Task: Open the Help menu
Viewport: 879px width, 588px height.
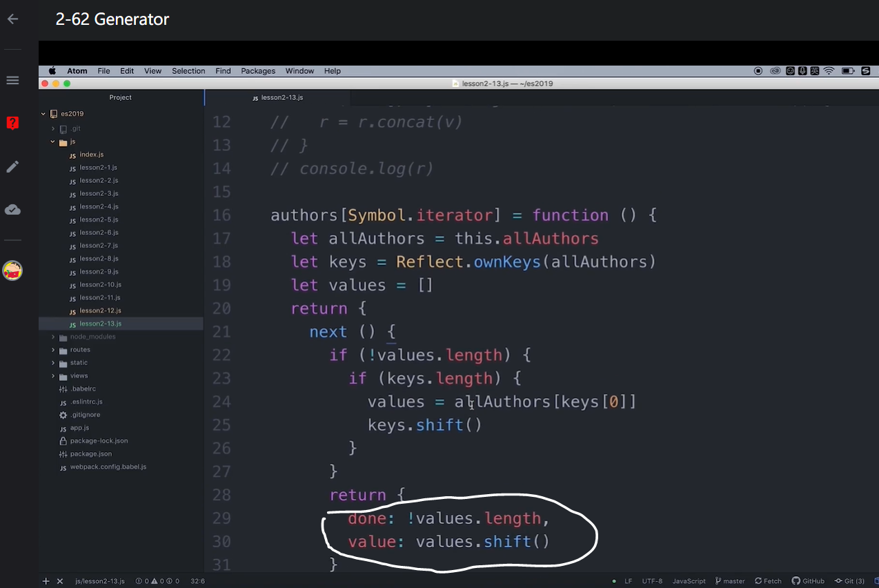Action: pyautogui.click(x=333, y=70)
